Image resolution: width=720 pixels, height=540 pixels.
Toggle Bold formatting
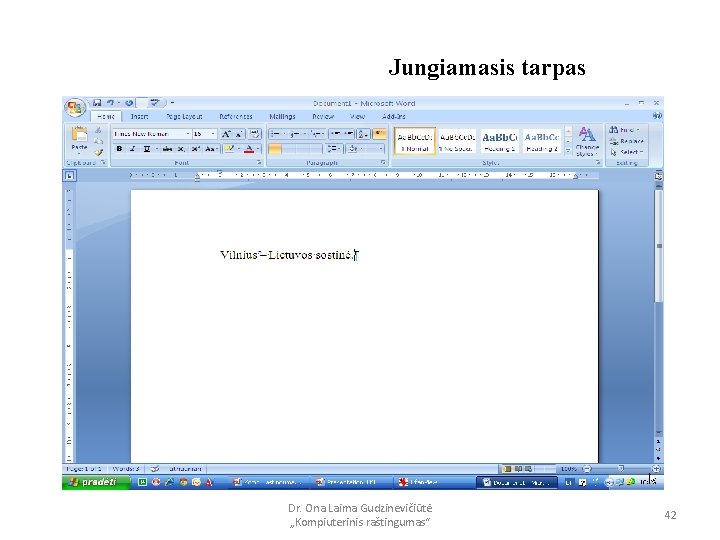click(119, 149)
